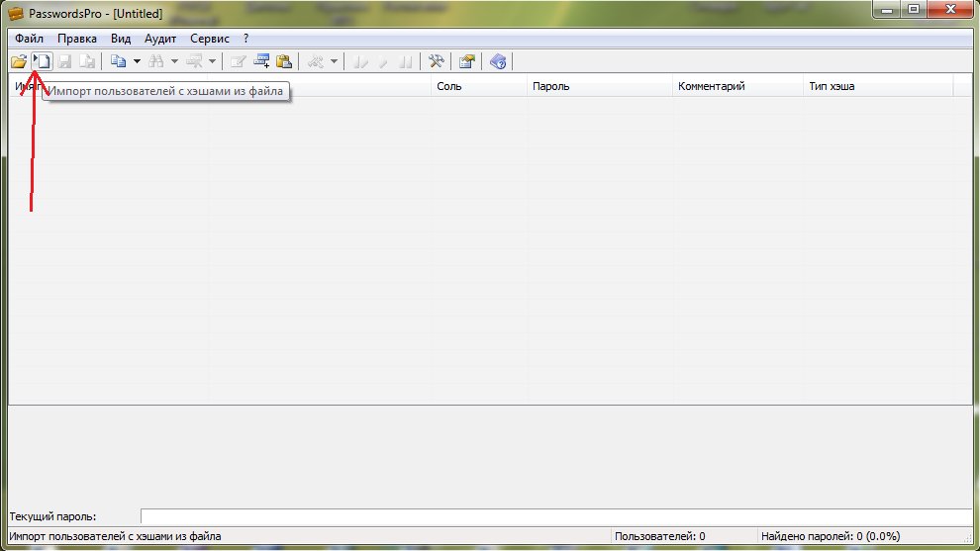Click the copy icon in the toolbar

pos(118,61)
